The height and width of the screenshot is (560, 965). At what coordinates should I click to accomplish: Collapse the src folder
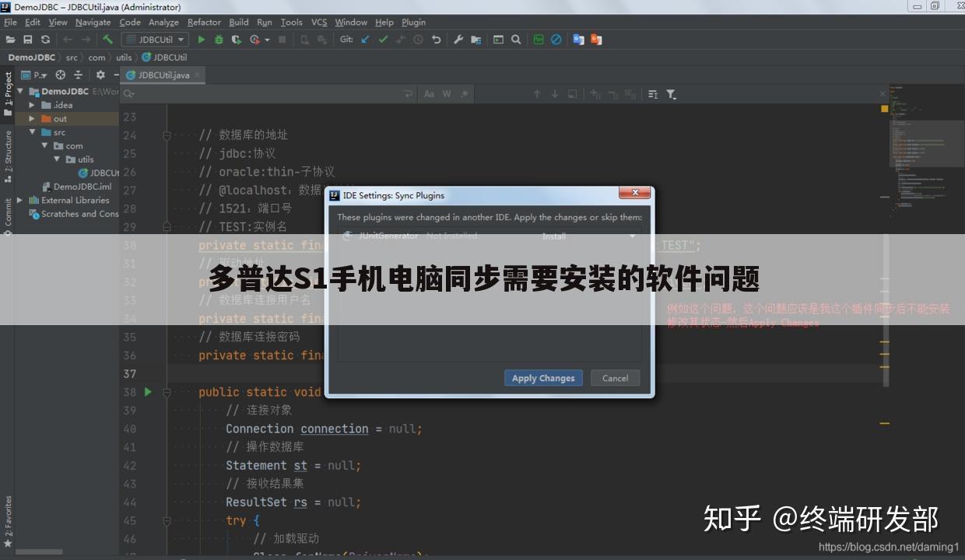pyautogui.click(x=32, y=132)
